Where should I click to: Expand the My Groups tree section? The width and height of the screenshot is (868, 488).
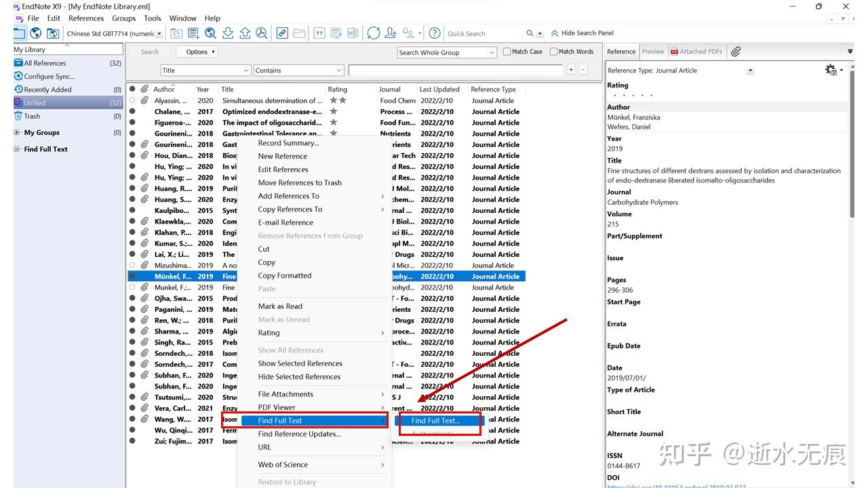click(17, 133)
